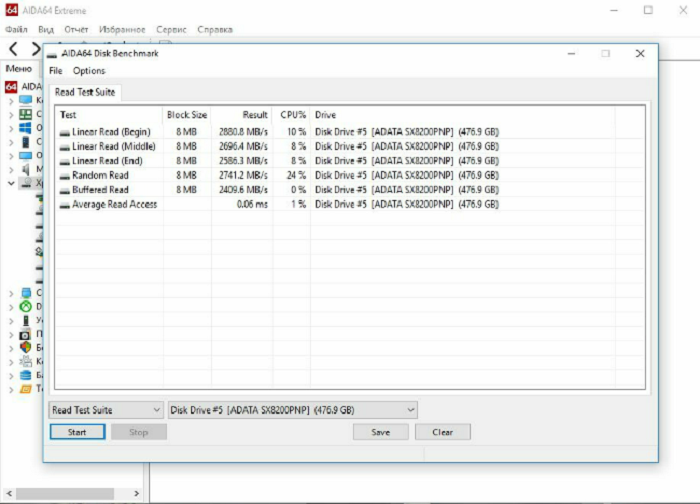Expand the database tree node
This screenshot has height=504, width=700.
pos(11,375)
